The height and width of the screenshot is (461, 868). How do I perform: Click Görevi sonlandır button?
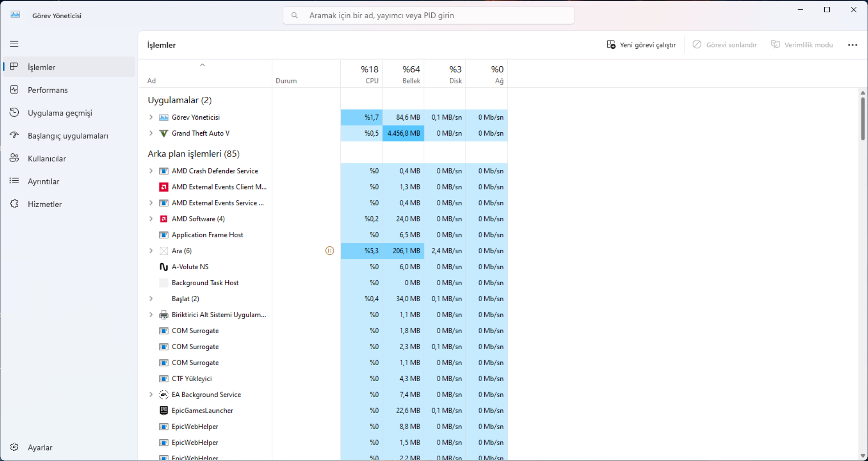tap(725, 45)
